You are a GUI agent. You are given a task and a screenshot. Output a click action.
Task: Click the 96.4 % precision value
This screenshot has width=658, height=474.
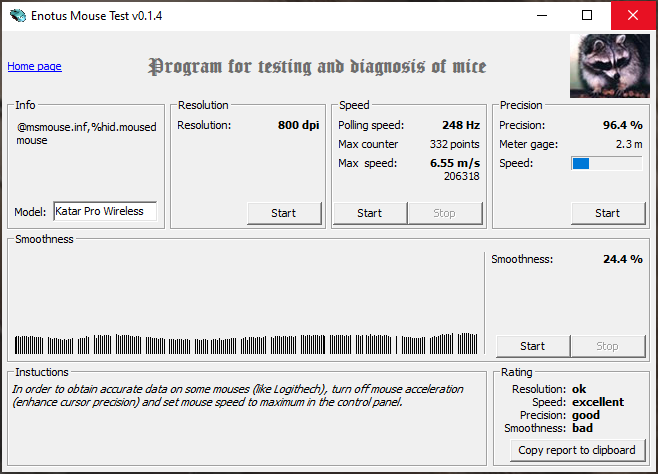623,125
